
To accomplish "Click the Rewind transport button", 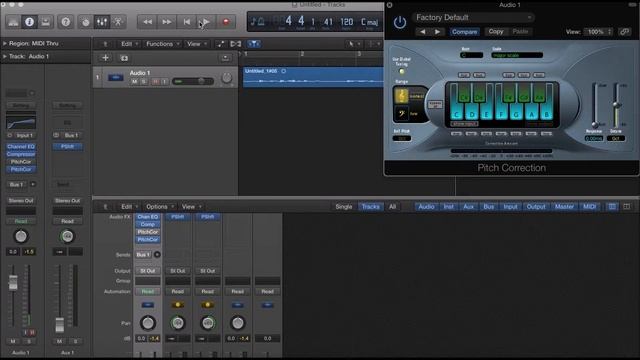I will click(147, 22).
